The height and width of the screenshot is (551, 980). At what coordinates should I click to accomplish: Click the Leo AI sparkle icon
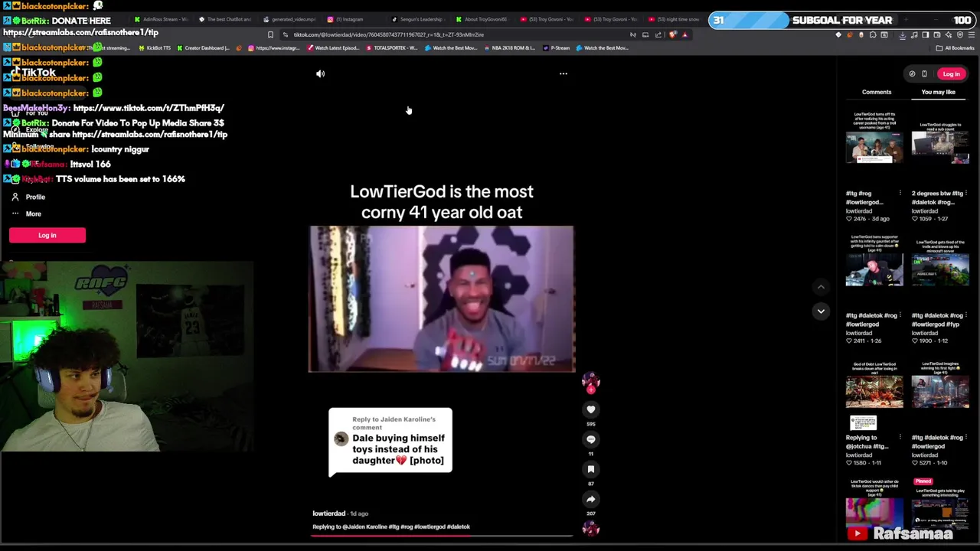click(x=949, y=34)
